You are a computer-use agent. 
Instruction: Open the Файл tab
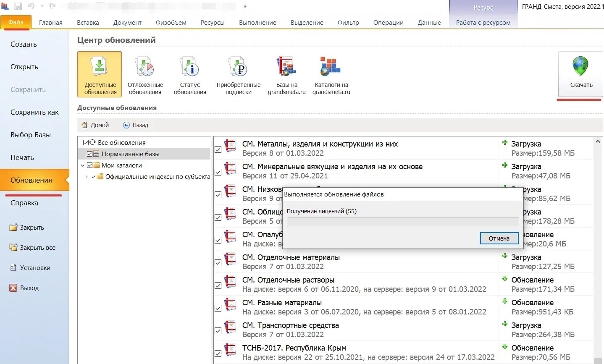[16, 22]
